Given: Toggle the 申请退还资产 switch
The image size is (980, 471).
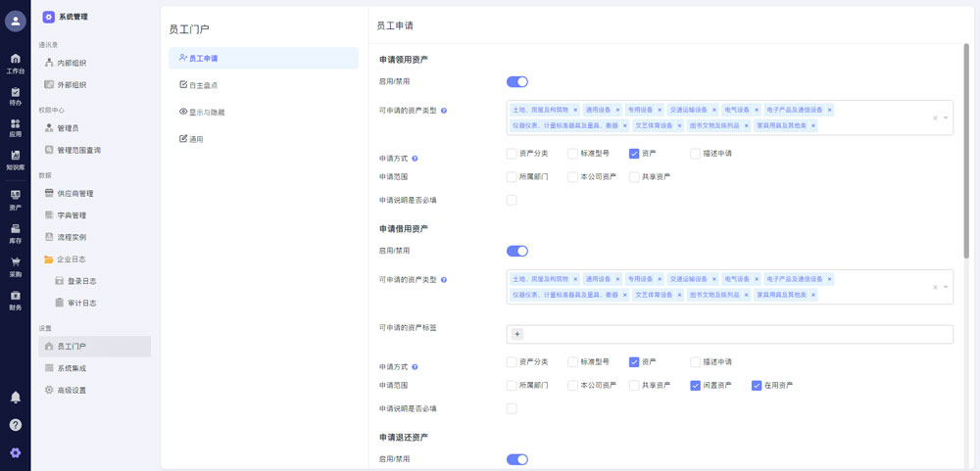Looking at the screenshot, I should 516,460.
